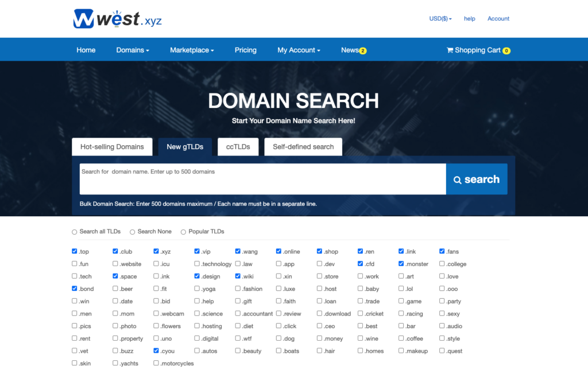
Task: Open the Domains dropdown menu
Action: point(132,50)
